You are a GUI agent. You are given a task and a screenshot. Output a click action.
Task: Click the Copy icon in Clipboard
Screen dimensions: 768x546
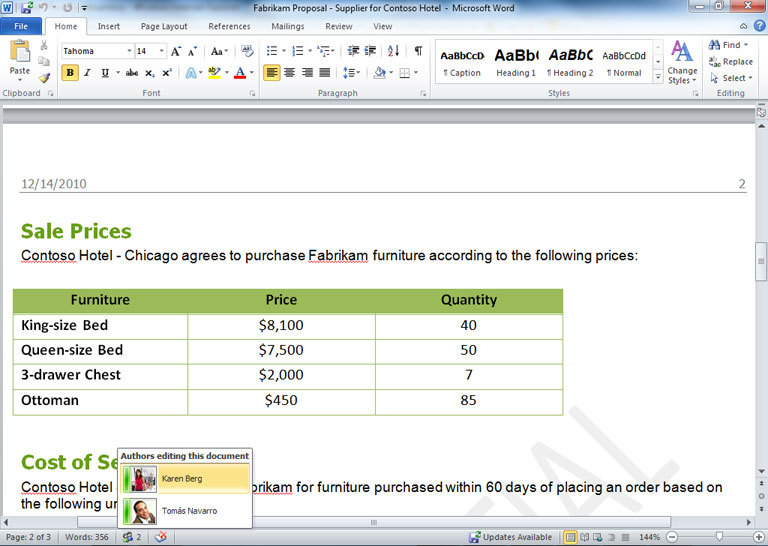coord(44,61)
